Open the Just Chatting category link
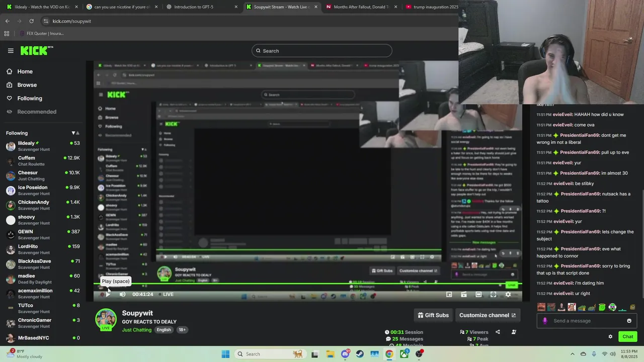Image resolution: width=644 pixels, height=362 pixels. 137,330
